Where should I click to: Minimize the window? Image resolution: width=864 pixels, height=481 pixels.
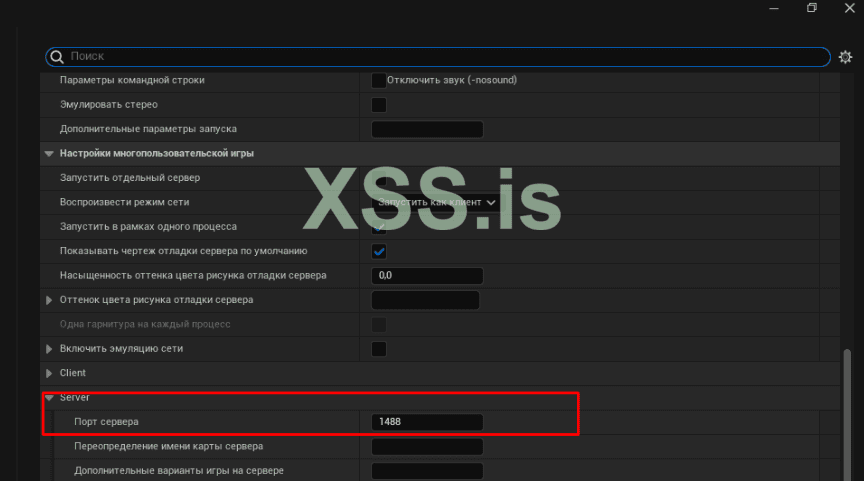774,8
